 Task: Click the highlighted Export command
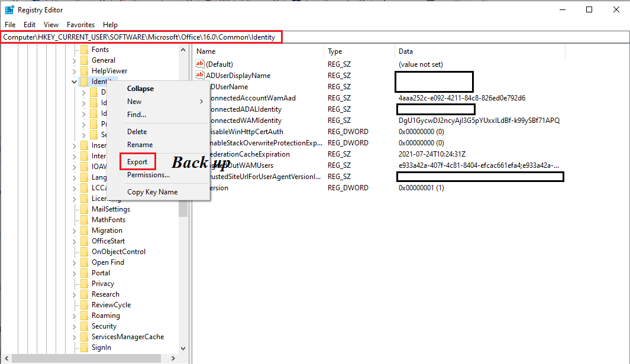137,161
